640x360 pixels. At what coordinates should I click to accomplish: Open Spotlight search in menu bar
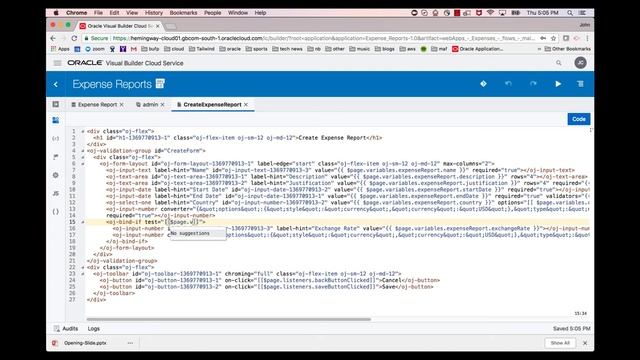coord(570,13)
